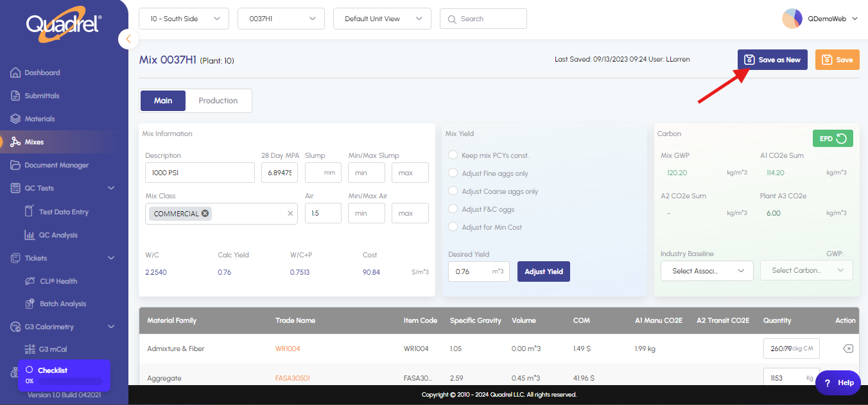Click the G3 mCal icon
The image size is (868, 405).
pos(29,349)
